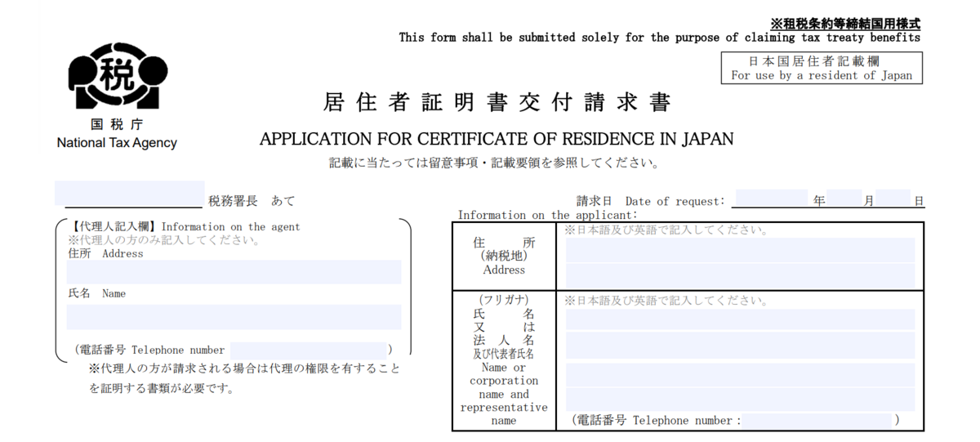Click the note 記載に当たっては留意事項・記載要領を参照してください
The image size is (980, 442).
tap(494, 163)
